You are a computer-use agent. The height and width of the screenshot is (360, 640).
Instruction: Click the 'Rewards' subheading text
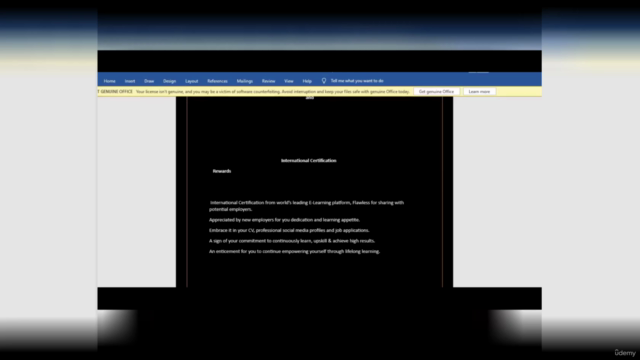(x=222, y=171)
